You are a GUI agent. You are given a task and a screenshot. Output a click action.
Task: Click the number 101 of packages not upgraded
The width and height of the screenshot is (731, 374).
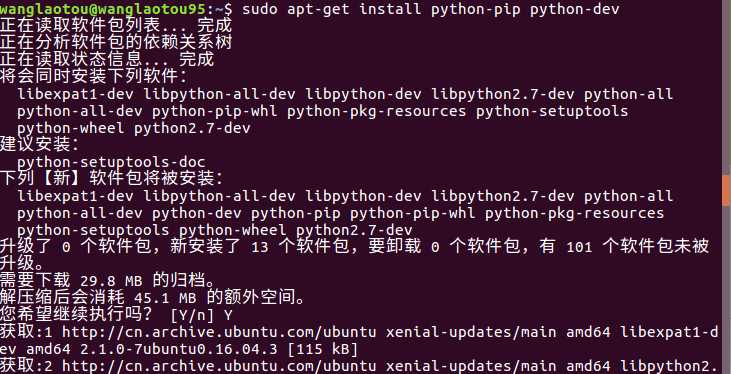point(579,248)
